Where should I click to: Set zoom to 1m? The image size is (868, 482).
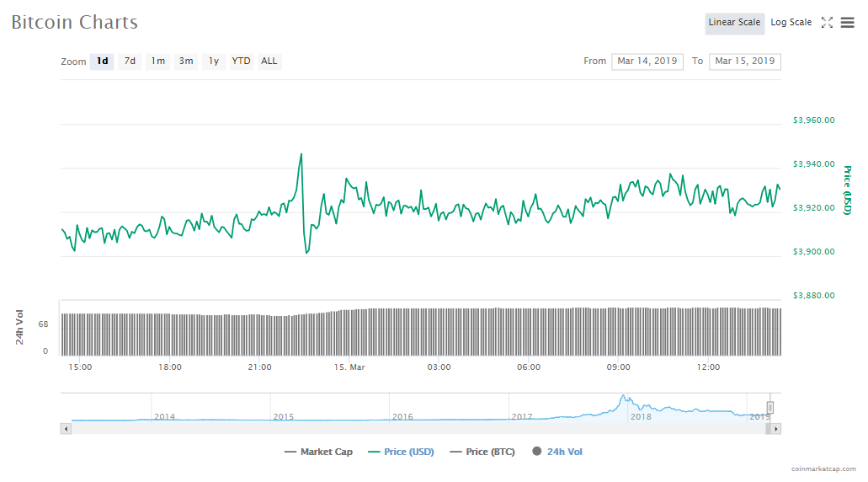[x=157, y=62]
